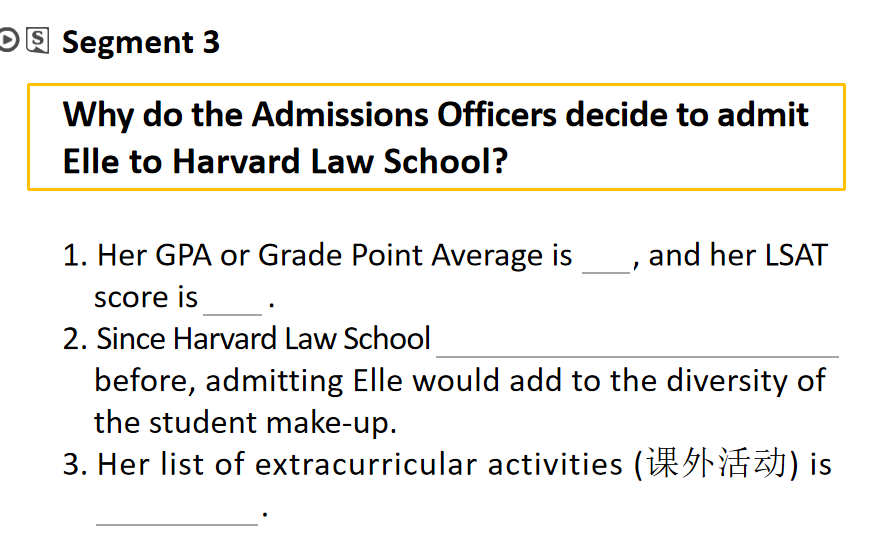This screenshot has height=542, width=894.
Task: Click the 'the student make-up.' line
Action: [x=245, y=423]
